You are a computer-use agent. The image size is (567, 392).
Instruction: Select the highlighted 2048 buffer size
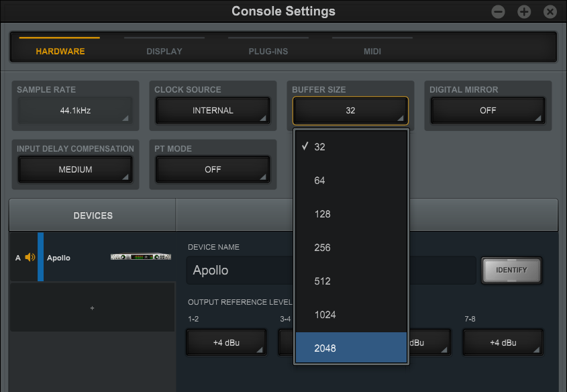[x=351, y=348]
